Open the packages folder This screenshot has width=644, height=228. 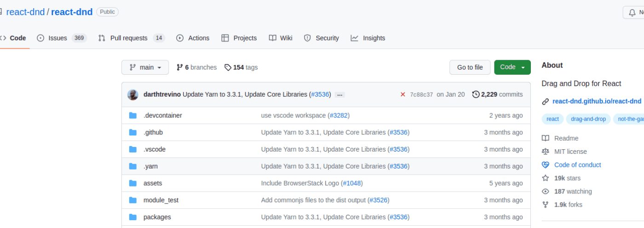157,217
